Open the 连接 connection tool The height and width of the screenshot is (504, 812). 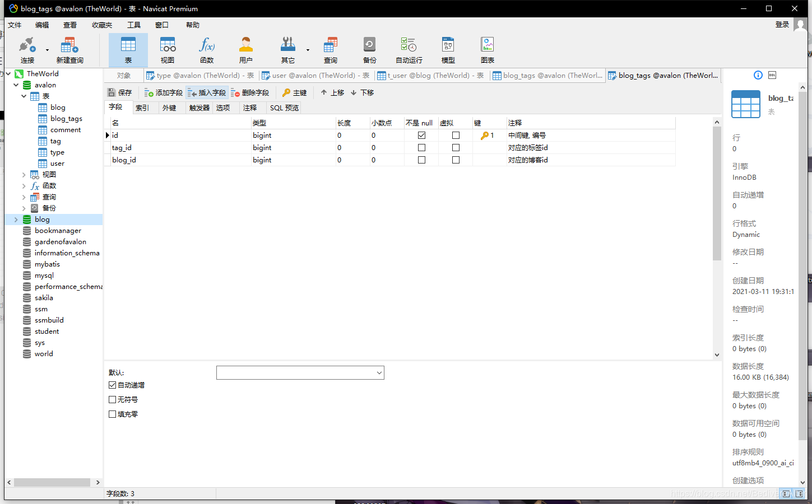27,50
